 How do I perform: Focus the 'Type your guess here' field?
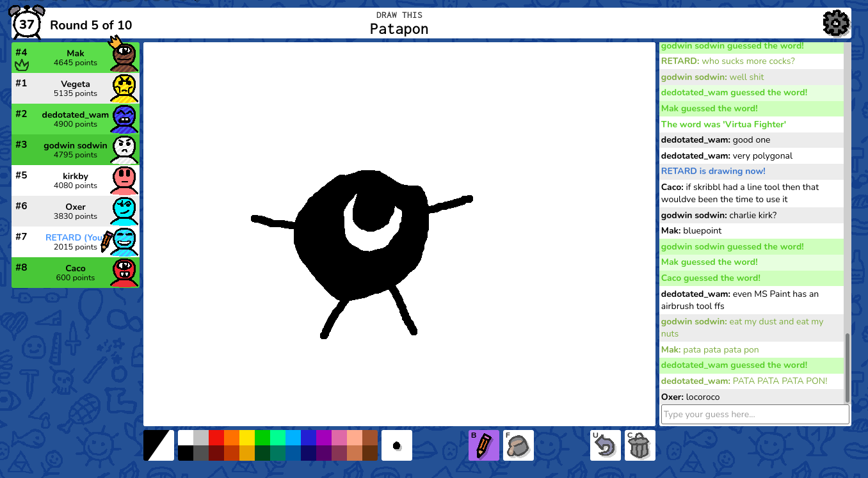coord(755,414)
